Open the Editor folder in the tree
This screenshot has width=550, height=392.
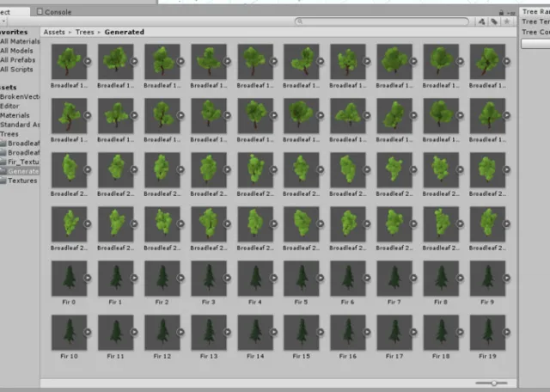(9, 106)
